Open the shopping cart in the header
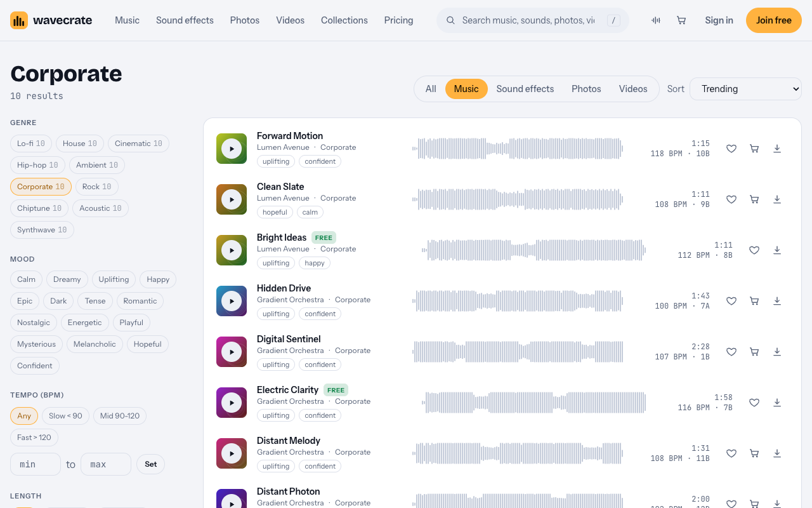This screenshot has width=812, height=508. [681, 20]
